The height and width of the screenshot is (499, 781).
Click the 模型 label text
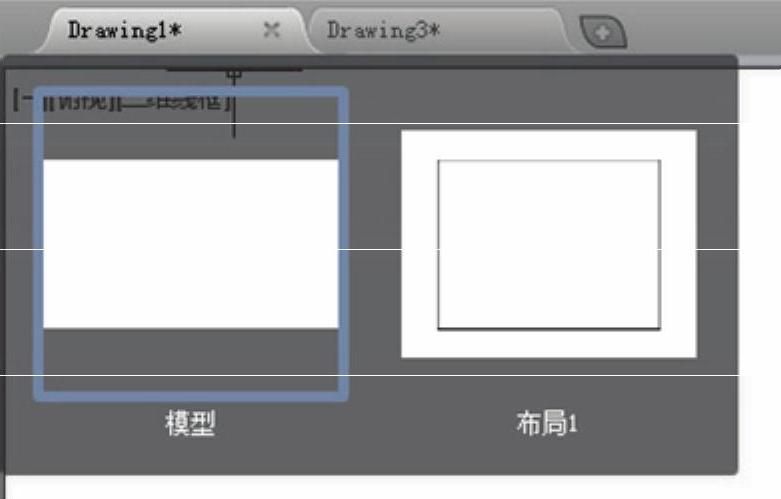190,424
